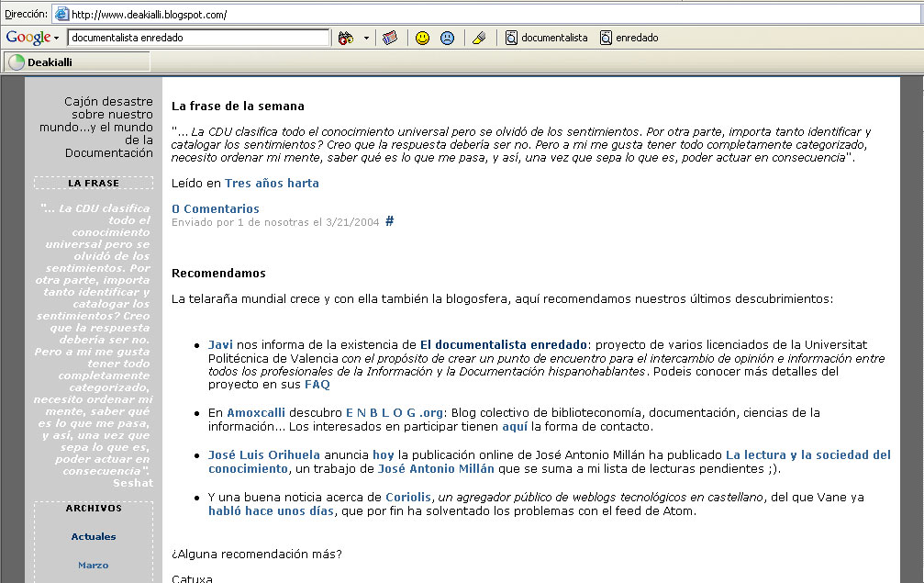Open the 'Amoxcalli' link

256,412
